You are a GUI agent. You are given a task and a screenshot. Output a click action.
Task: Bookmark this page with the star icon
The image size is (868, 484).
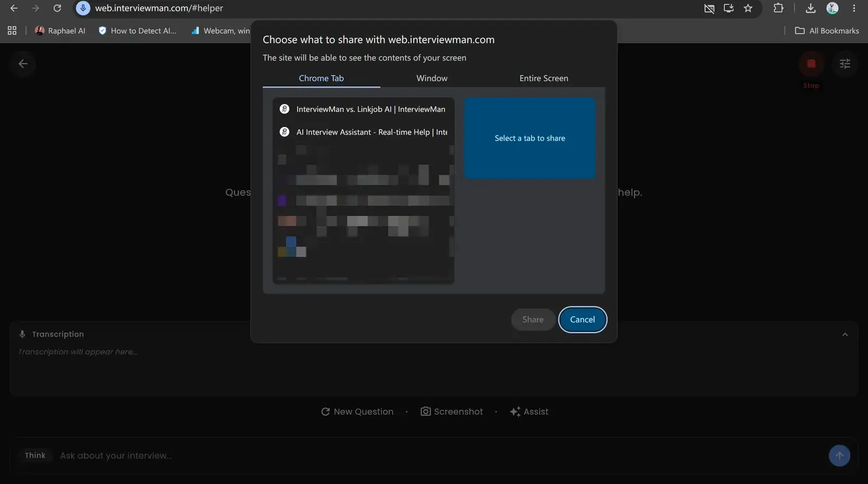[x=748, y=8]
